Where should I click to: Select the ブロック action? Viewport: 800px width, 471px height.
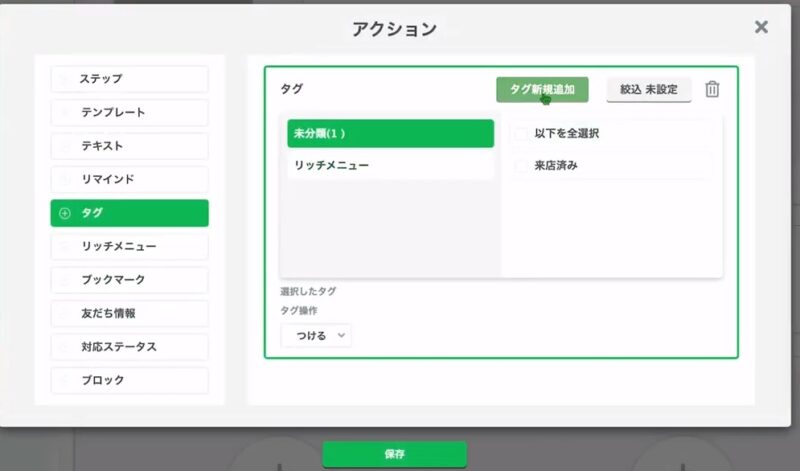130,380
